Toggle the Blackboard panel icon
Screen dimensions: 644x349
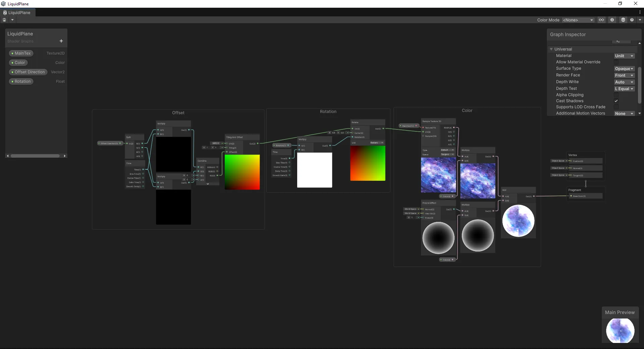click(601, 20)
